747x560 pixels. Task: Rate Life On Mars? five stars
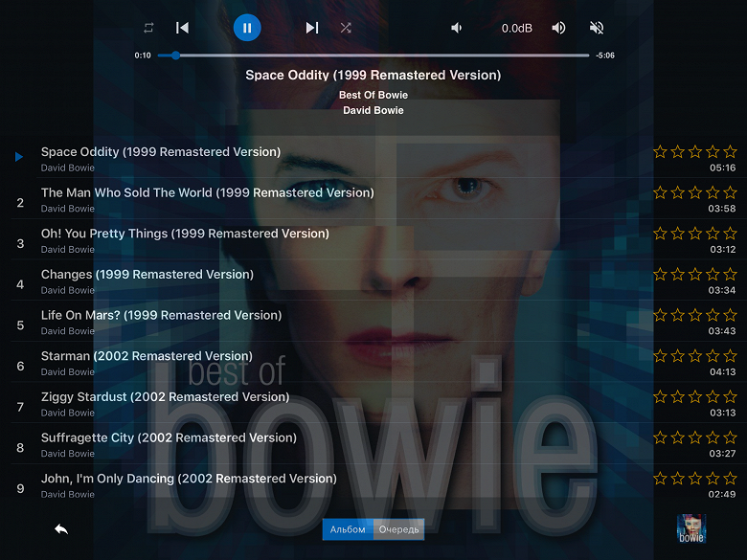(731, 315)
